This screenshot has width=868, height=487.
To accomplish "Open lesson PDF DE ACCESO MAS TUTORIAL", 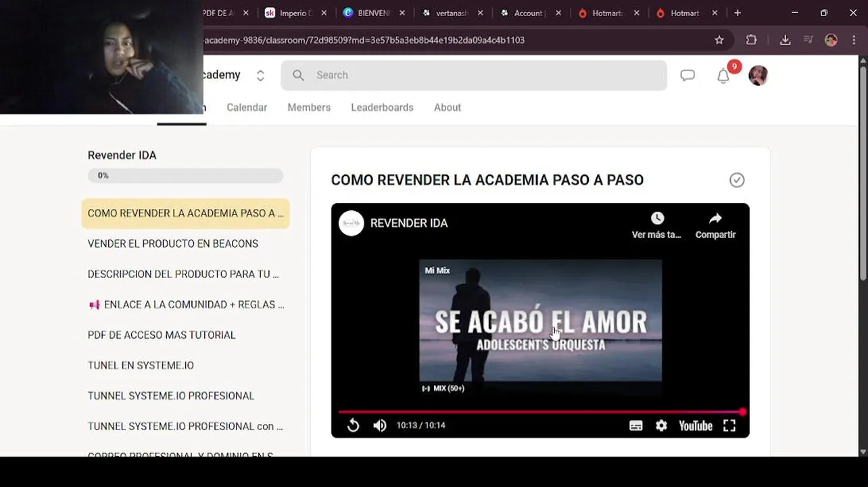I will [x=185, y=335].
